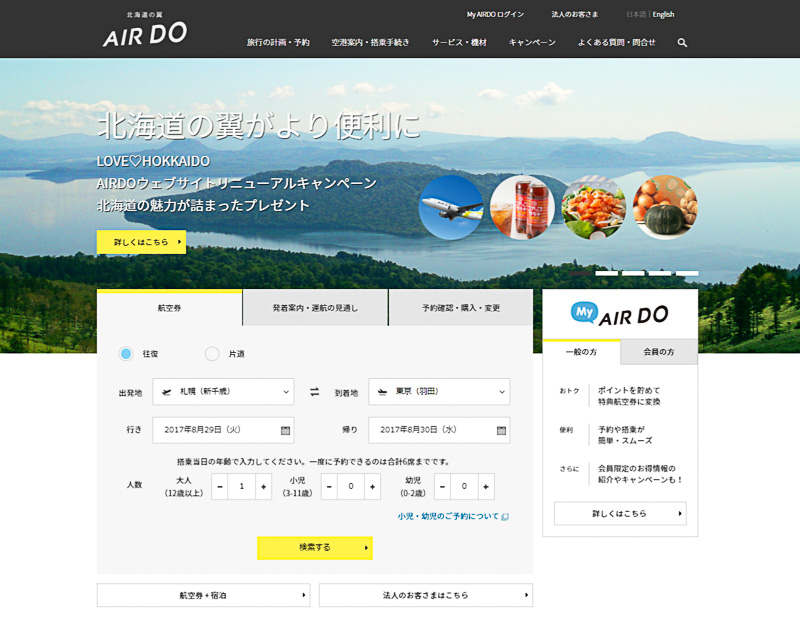
Task: Swap departure and arrival airports icon
Action: tap(315, 392)
